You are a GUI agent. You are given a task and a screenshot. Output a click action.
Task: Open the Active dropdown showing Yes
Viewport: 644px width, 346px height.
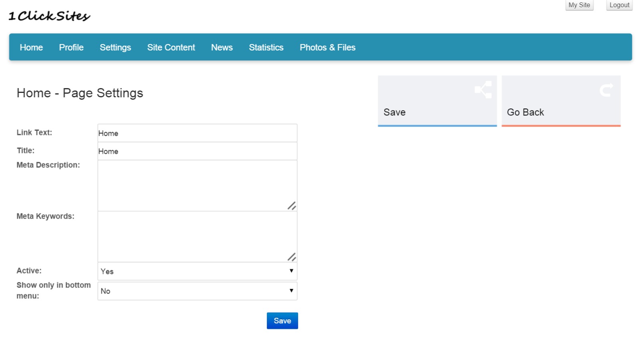coord(197,271)
